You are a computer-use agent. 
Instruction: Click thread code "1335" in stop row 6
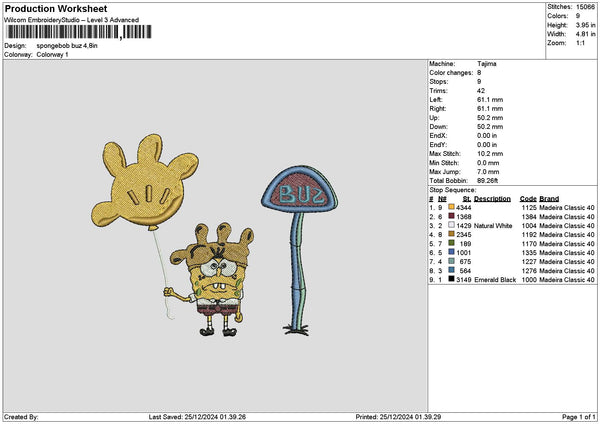coord(529,253)
